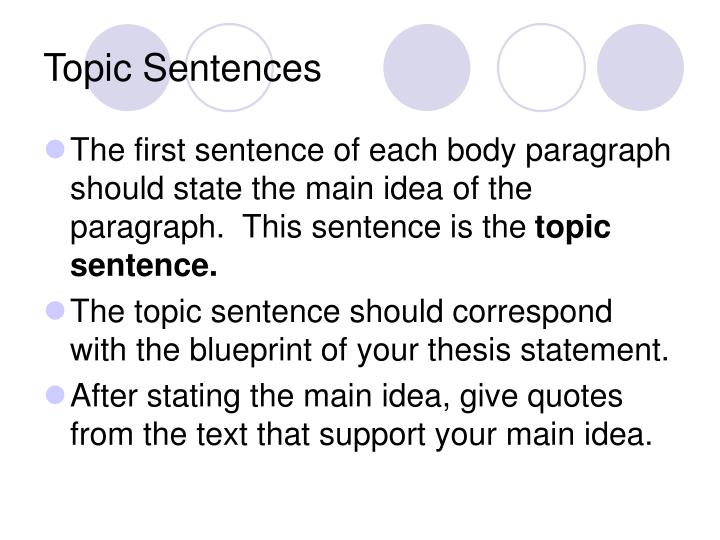Viewport: 720px width, 540px height.
Task: Select the filled circle behind the word 'Topic'
Action: pyautogui.click(x=128, y=68)
